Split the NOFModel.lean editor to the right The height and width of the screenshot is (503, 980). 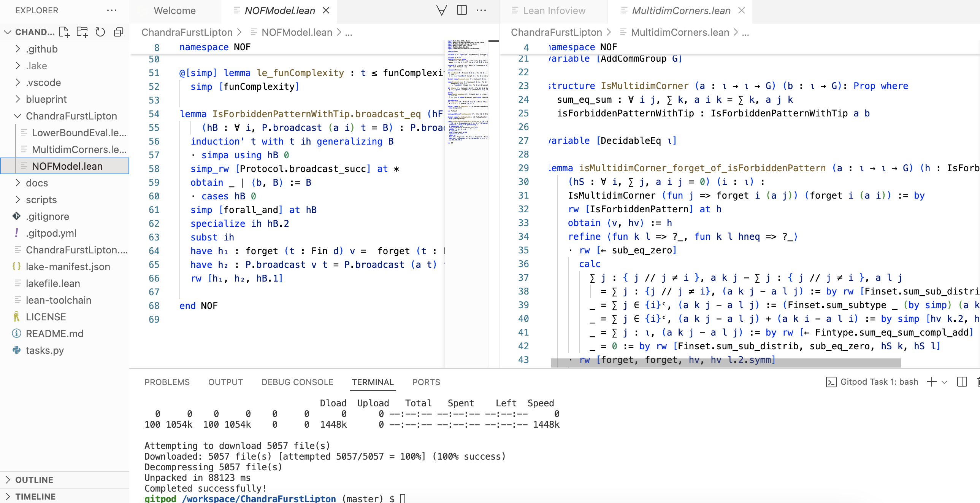(462, 10)
